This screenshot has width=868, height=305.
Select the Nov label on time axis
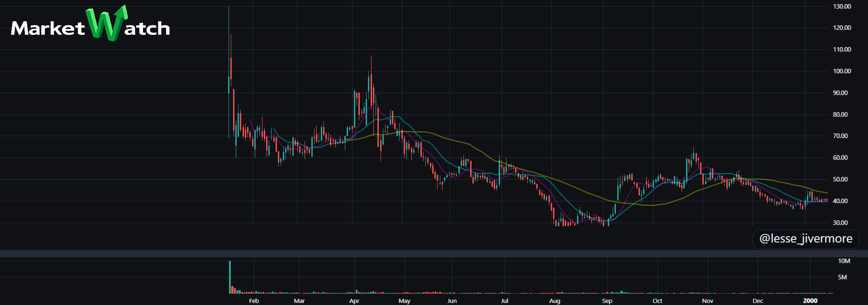click(x=707, y=301)
